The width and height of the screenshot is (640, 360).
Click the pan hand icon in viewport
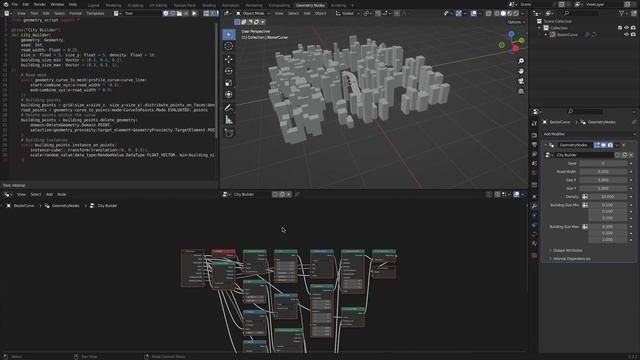[x=521, y=71]
